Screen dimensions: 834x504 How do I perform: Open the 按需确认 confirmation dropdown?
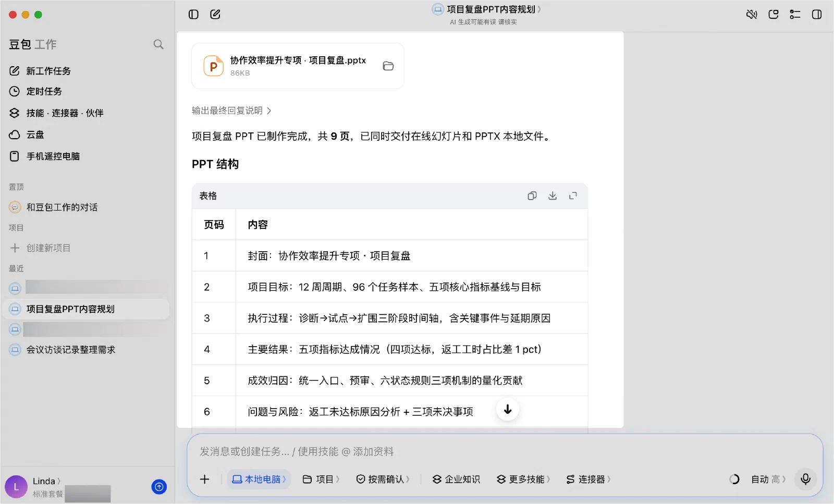coord(383,479)
